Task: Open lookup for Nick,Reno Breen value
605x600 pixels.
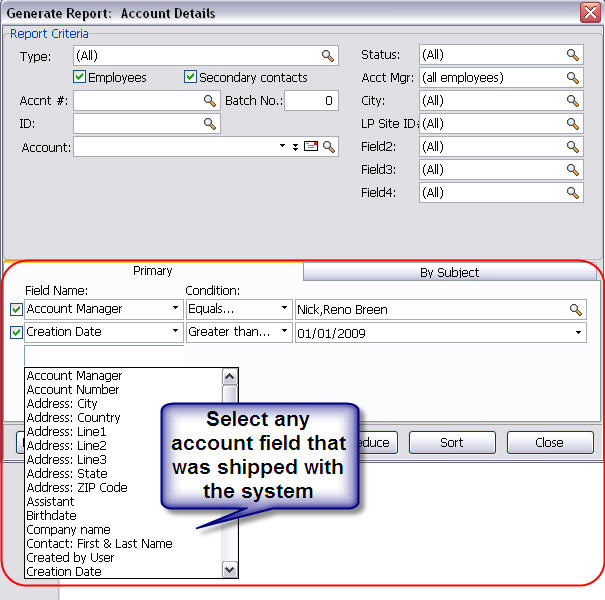Action: click(x=576, y=310)
